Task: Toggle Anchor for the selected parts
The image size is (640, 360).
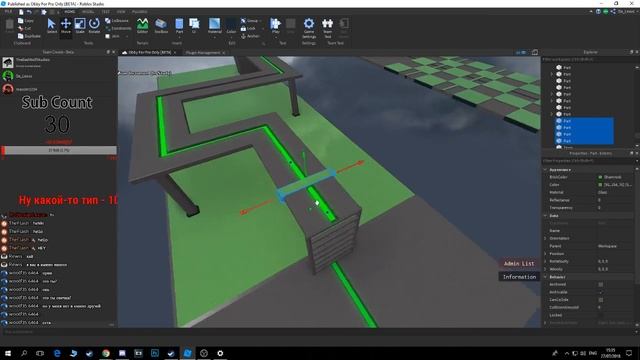Action: (x=250, y=36)
